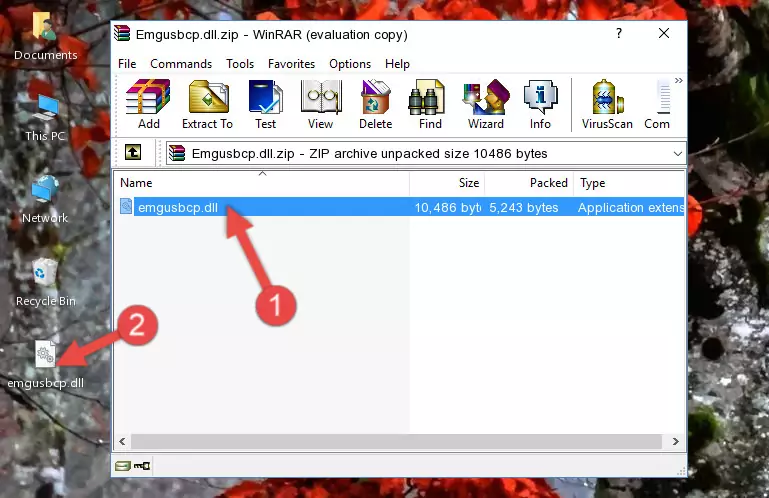Open the Tools menu
Screen dimensions: 769x498
(x=240, y=64)
